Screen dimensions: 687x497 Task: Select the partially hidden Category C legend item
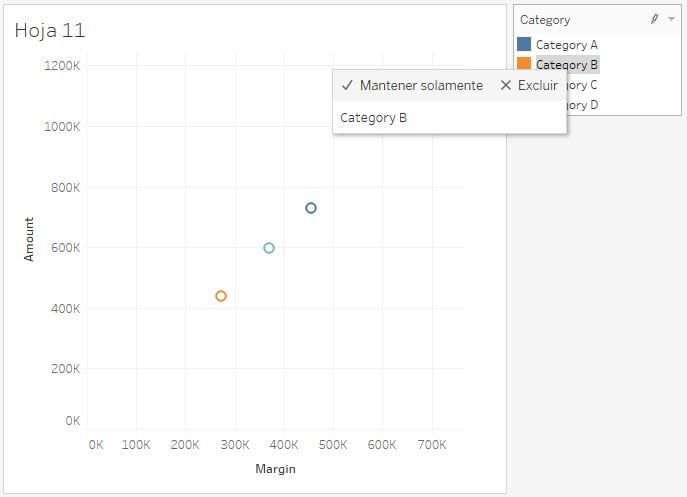(x=583, y=85)
